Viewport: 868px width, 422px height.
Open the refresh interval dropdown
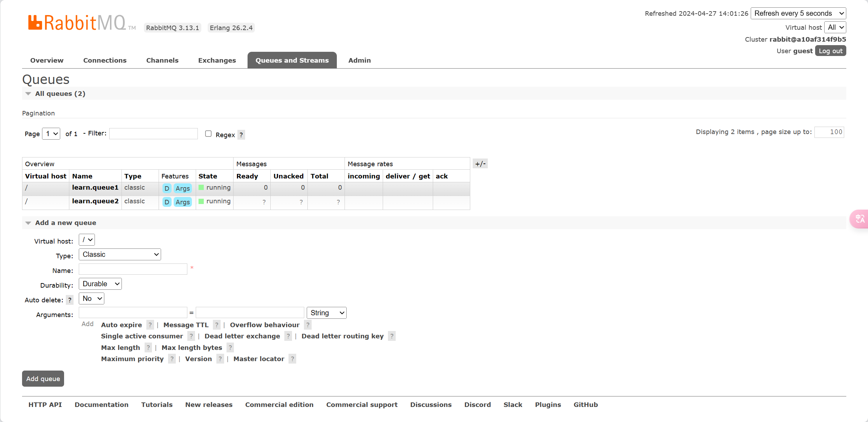click(x=798, y=13)
